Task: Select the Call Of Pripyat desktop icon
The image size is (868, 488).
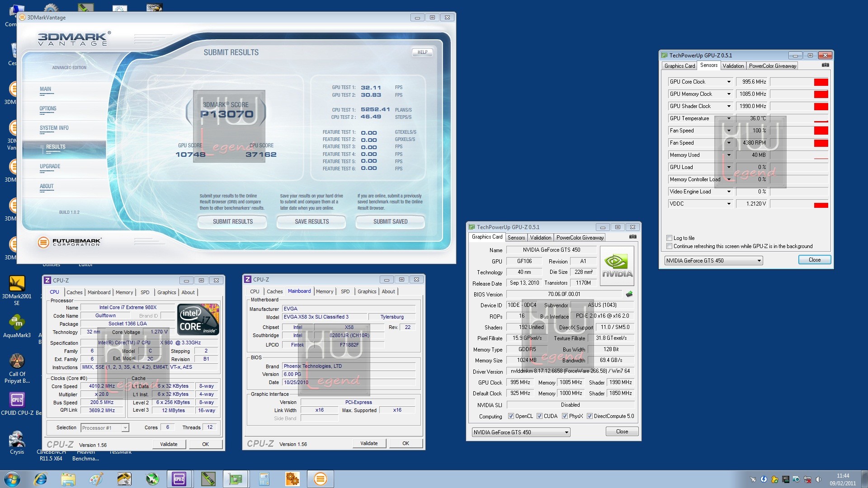Action: (x=17, y=368)
